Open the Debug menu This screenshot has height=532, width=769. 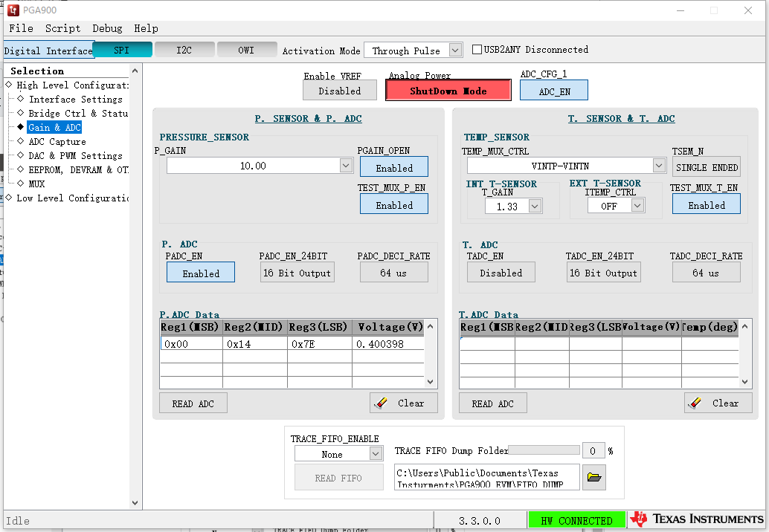tap(107, 28)
